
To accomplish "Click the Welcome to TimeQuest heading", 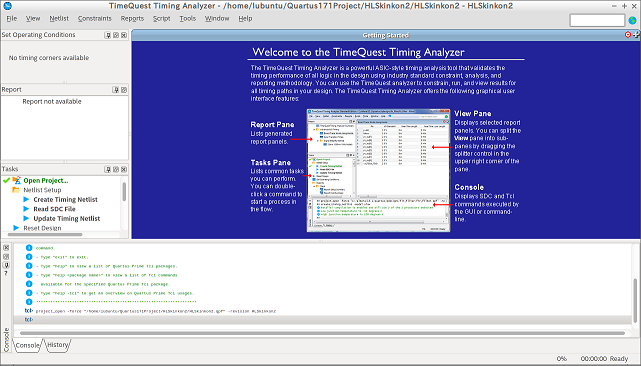I will coord(358,52).
